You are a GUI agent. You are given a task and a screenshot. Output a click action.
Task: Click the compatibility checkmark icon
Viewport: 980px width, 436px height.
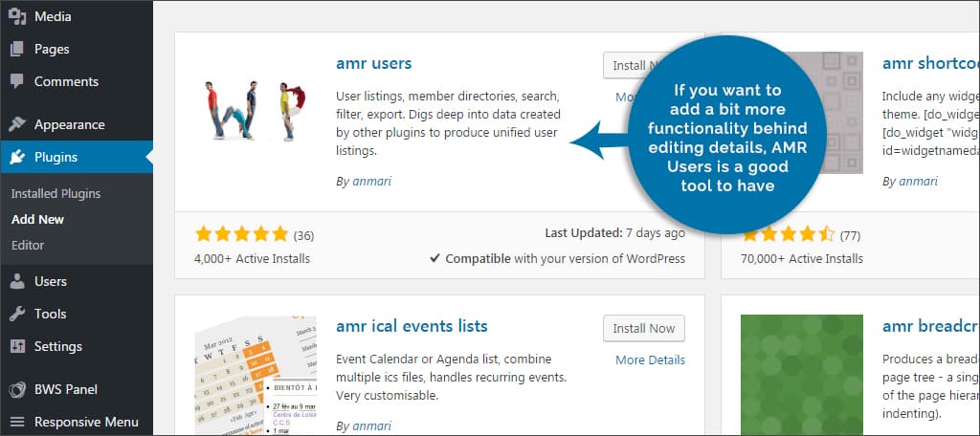tap(435, 258)
